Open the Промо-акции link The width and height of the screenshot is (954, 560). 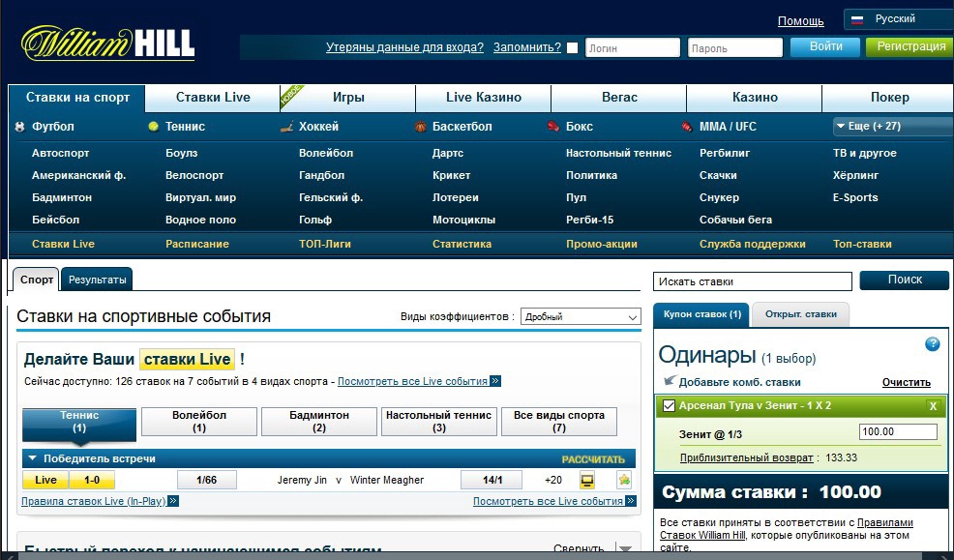click(x=601, y=244)
